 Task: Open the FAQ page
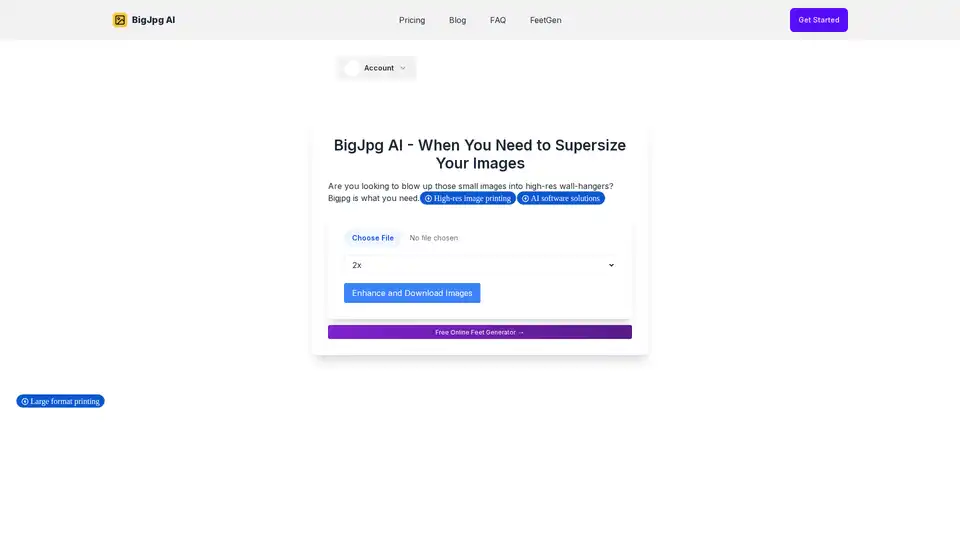pos(498,20)
